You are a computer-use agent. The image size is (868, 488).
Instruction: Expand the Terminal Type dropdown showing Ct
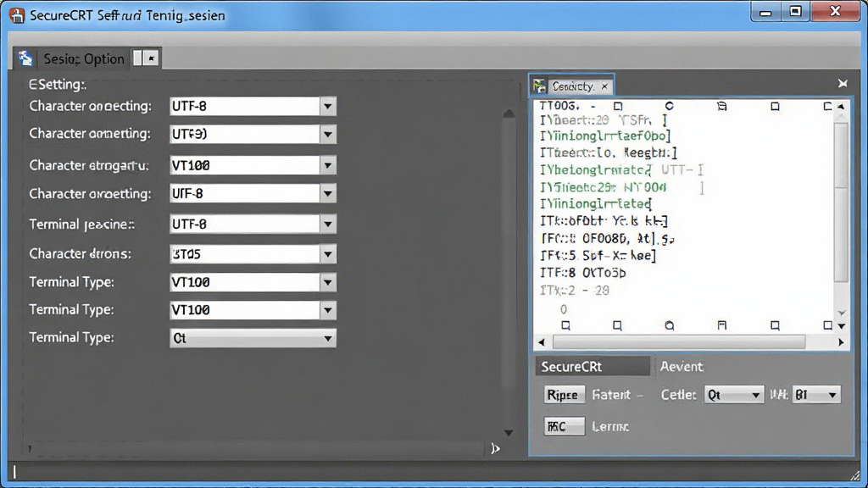coord(328,338)
